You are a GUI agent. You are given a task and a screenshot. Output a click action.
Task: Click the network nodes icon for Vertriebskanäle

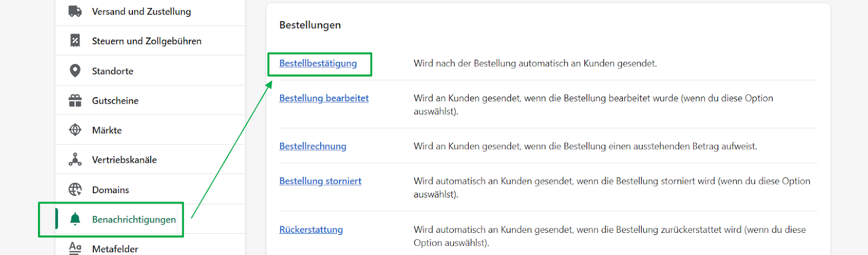tap(75, 160)
